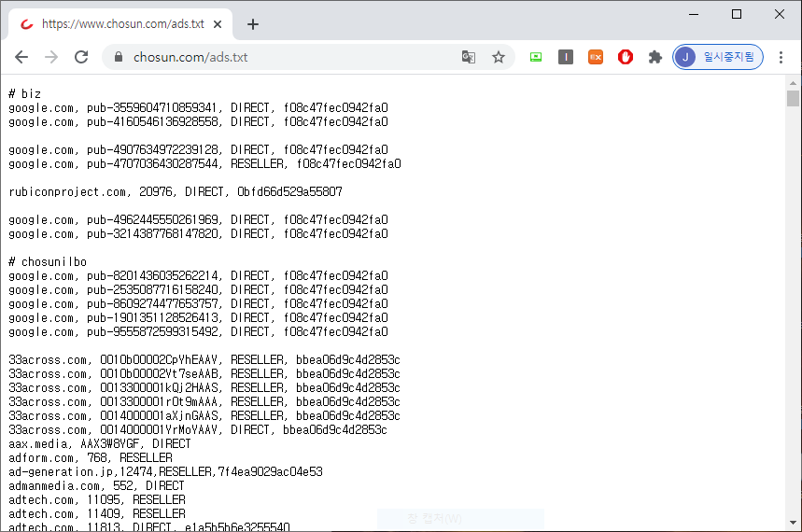Screen dimensions: 802x532
Task: Go forward to the next page
Action: pos(51,57)
